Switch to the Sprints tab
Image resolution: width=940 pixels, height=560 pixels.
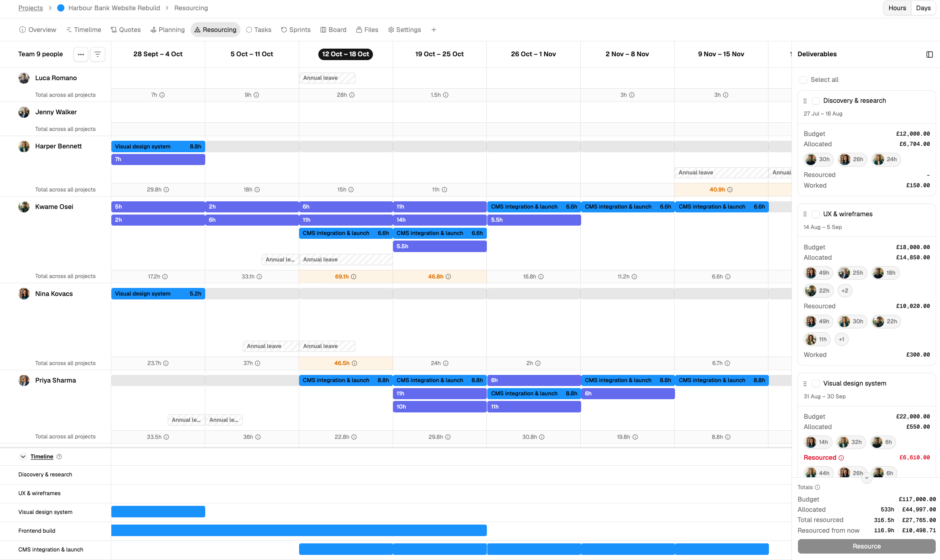[296, 30]
